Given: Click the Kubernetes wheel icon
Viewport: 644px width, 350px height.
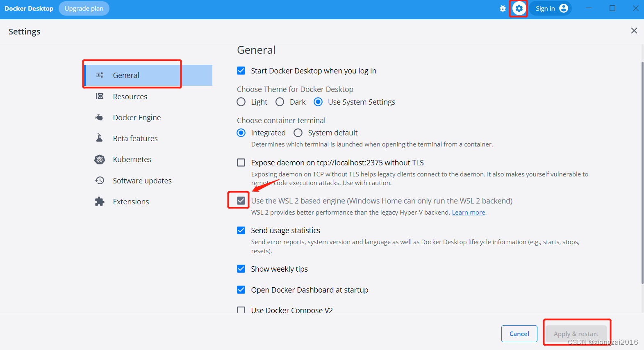Looking at the screenshot, I should pyautogui.click(x=100, y=159).
